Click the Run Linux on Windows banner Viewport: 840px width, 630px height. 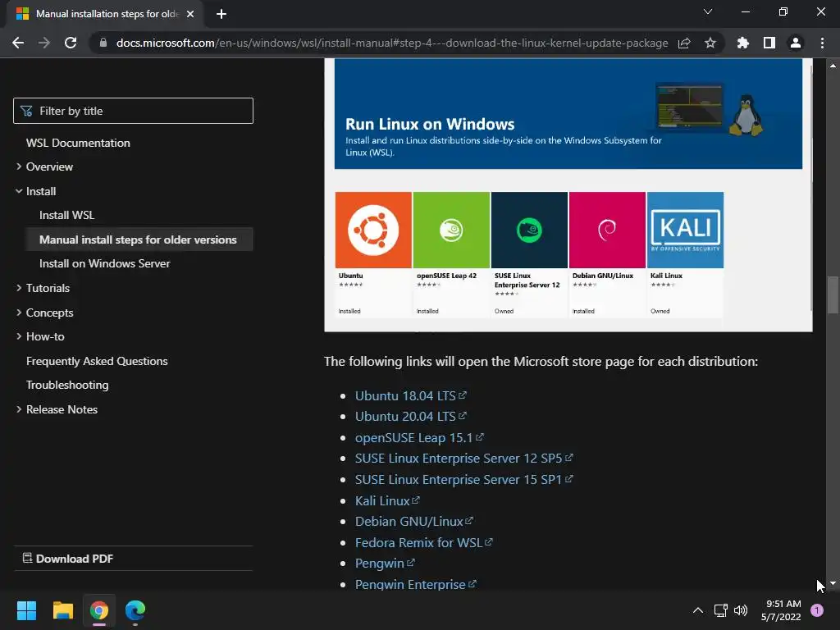tap(568, 114)
